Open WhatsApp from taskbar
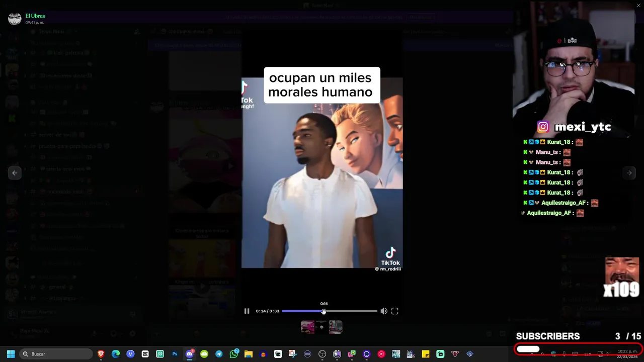The image size is (644, 362). coord(234,354)
